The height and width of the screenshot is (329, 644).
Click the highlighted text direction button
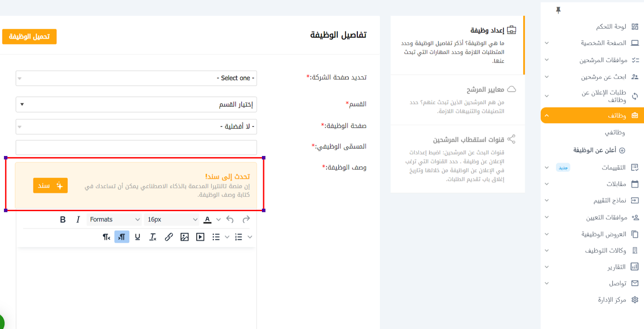(x=122, y=237)
